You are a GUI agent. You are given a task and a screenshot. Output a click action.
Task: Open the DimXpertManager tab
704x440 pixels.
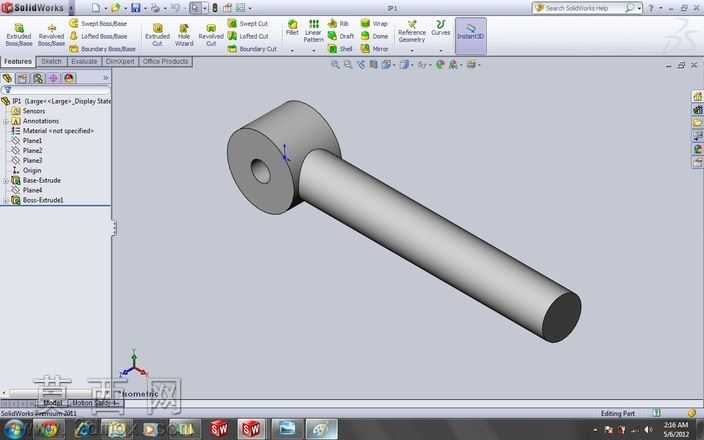53,78
